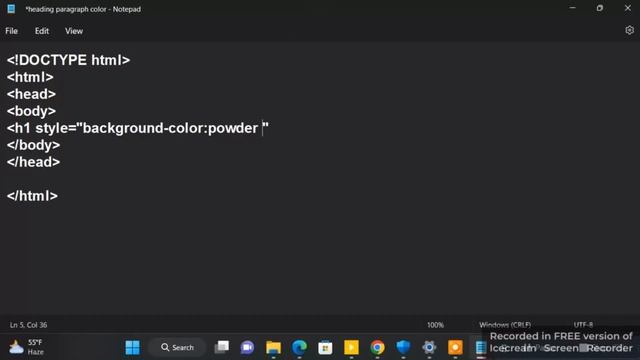Open Microsoft Store from the taskbar
Image resolution: width=640 pixels, height=360 pixels.
pos(325,347)
